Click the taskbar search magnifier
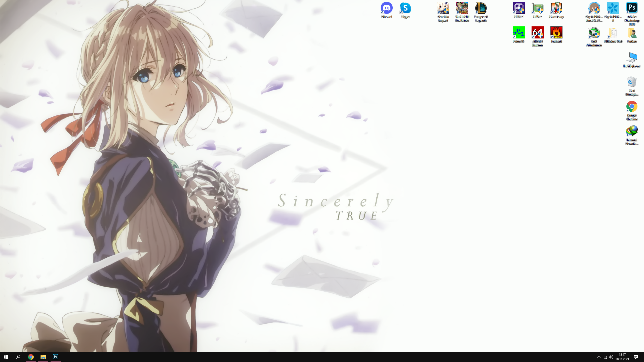This screenshot has width=644, height=362. (x=18, y=357)
